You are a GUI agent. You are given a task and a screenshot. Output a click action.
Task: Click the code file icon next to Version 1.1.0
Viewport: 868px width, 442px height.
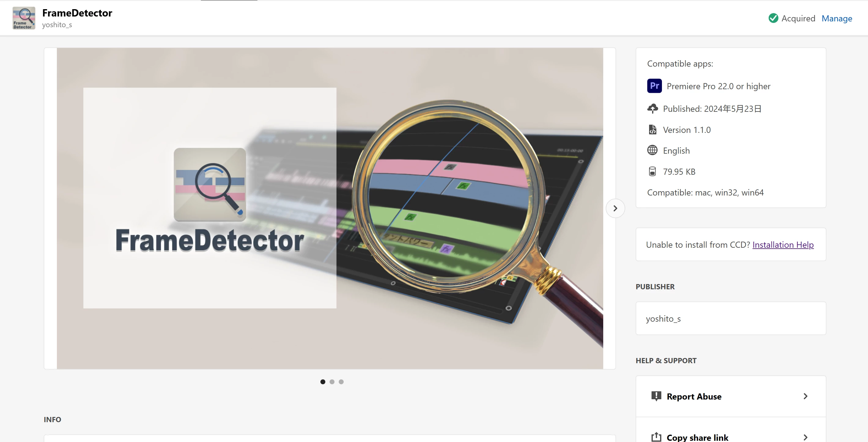click(653, 130)
